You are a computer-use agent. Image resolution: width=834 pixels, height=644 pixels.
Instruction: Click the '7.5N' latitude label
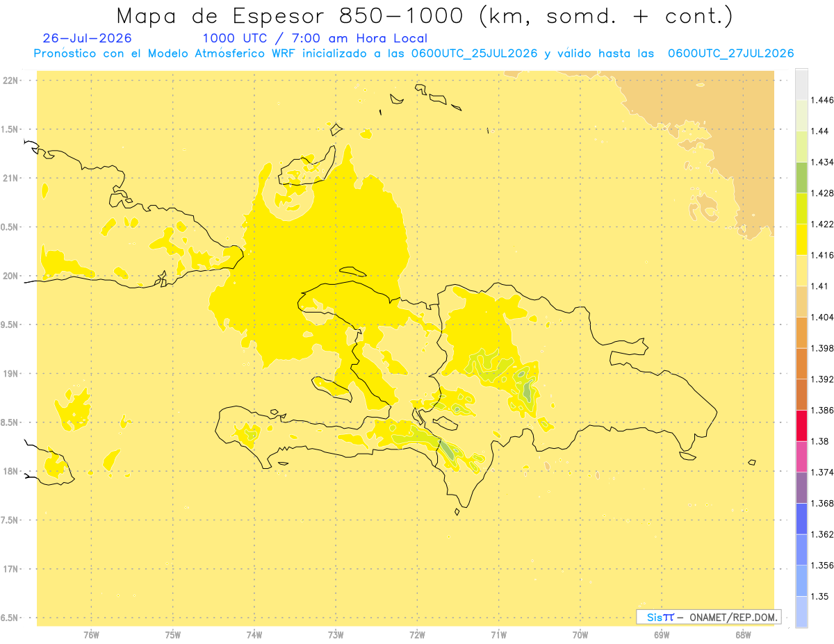pyautogui.click(x=10, y=520)
